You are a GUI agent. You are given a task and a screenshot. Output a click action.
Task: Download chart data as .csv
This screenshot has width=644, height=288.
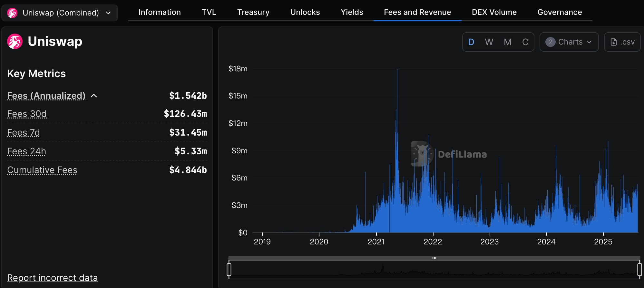tap(622, 42)
